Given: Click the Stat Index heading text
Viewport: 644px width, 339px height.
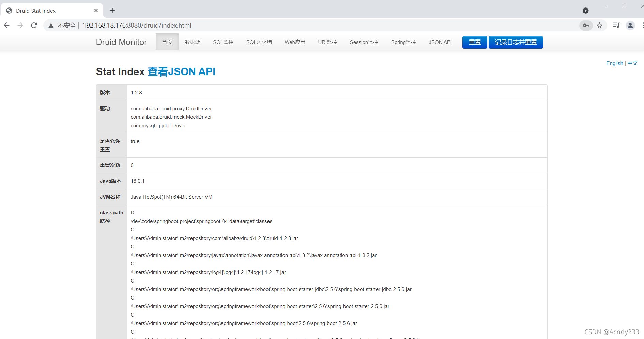Looking at the screenshot, I should pos(120,71).
